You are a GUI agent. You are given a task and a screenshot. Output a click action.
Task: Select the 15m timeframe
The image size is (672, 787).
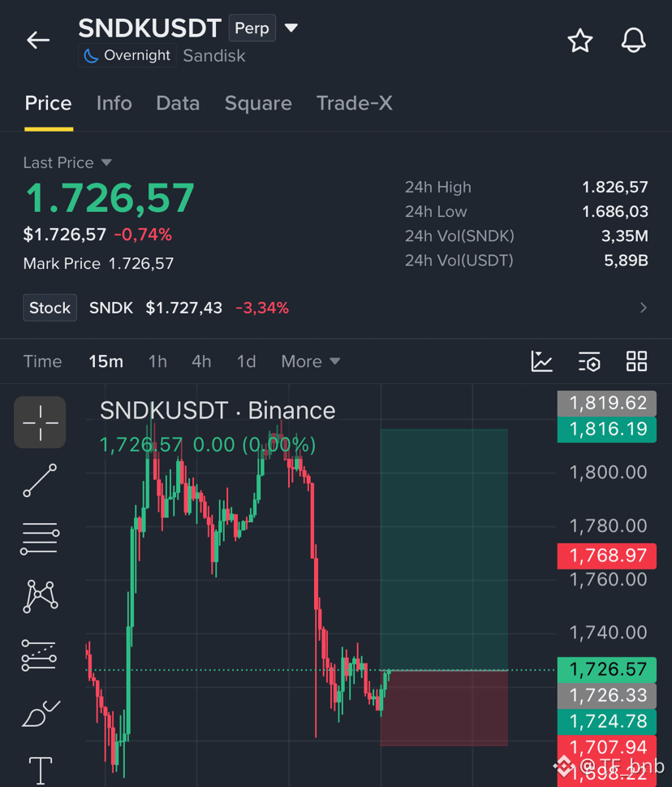click(x=106, y=361)
